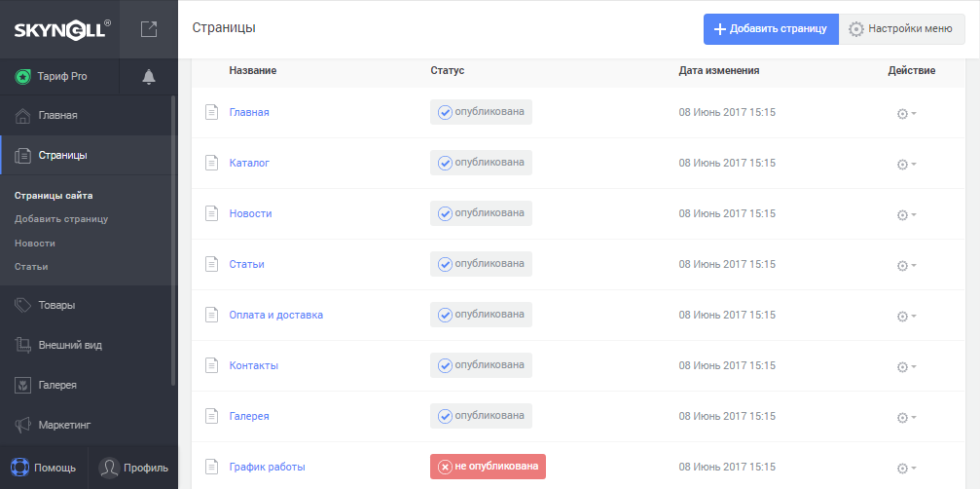
Task: Open site preview via external link icon
Action: click(148, 29)
